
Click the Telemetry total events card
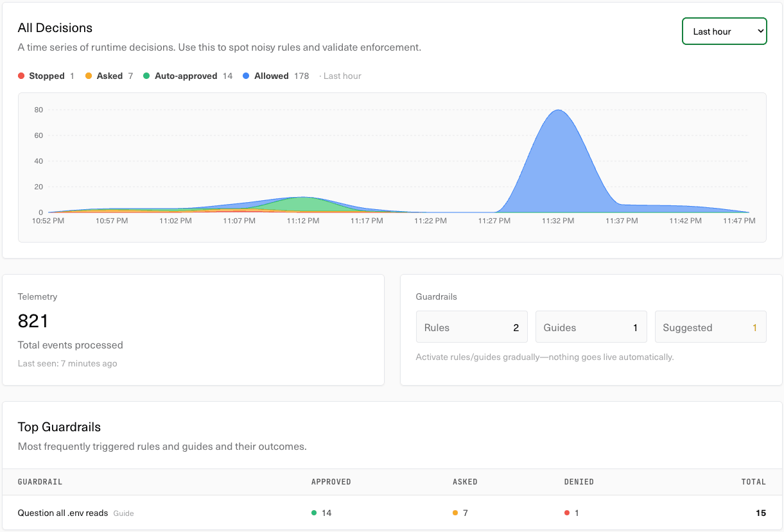[x=193, y=330]
